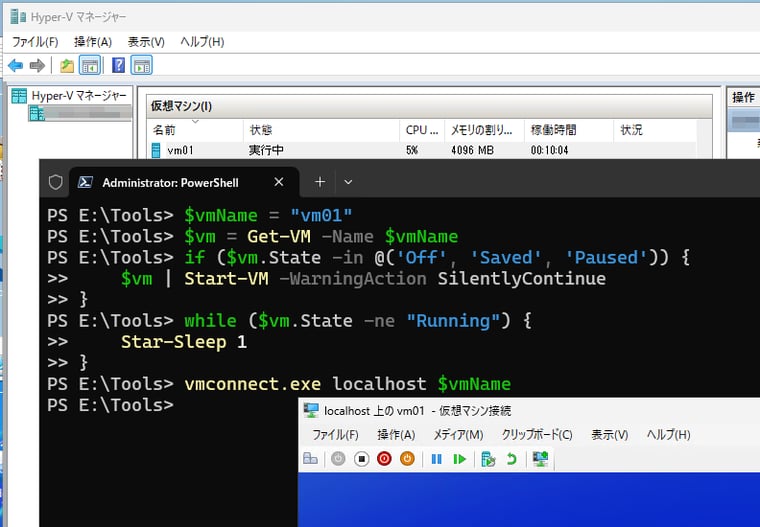Viewport: 760px width, 527px height.
Task: Open 表示(V) menu in Hyper-V Manager
Action: click(146, 42)
